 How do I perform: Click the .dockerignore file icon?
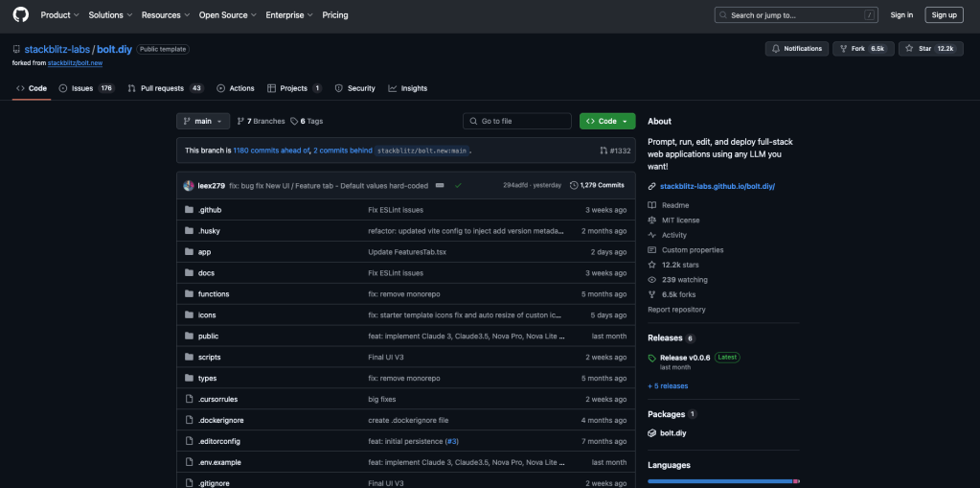tap(190, 421)
